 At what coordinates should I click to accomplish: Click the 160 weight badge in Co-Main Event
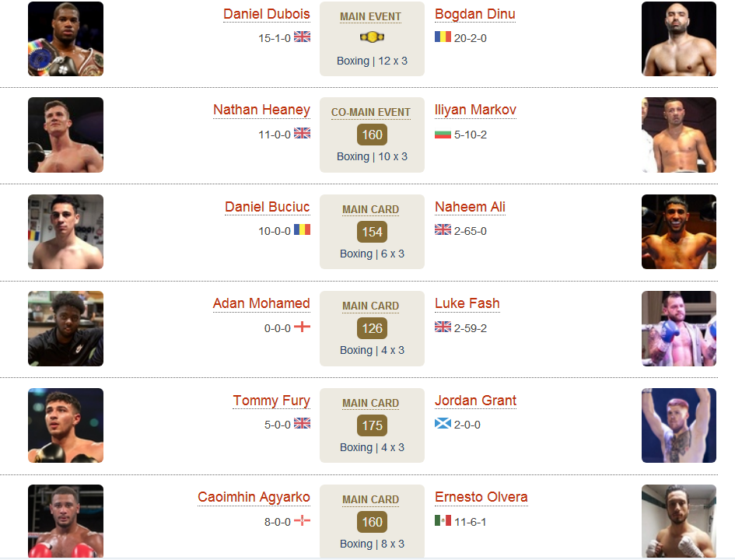point(373,135)
